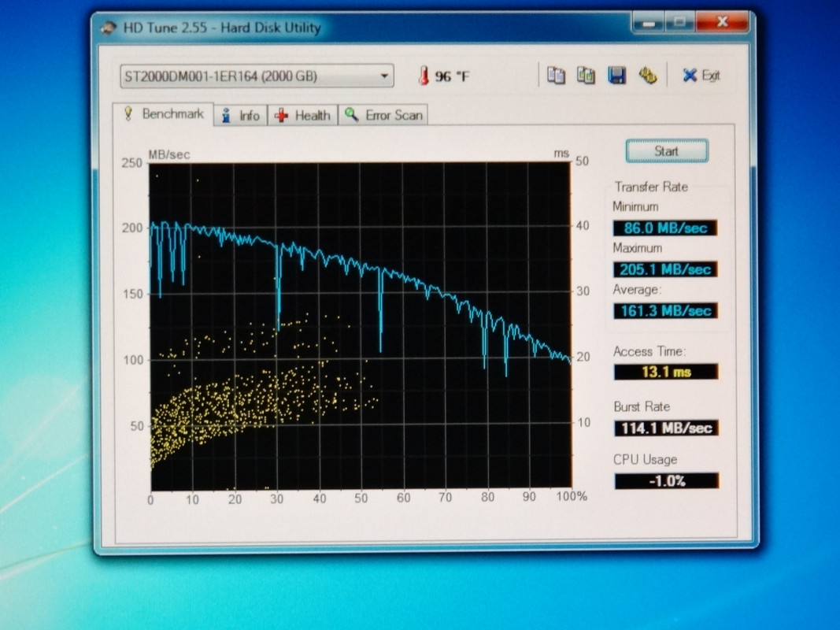Copy screenshot to clipboard icon

586,76
